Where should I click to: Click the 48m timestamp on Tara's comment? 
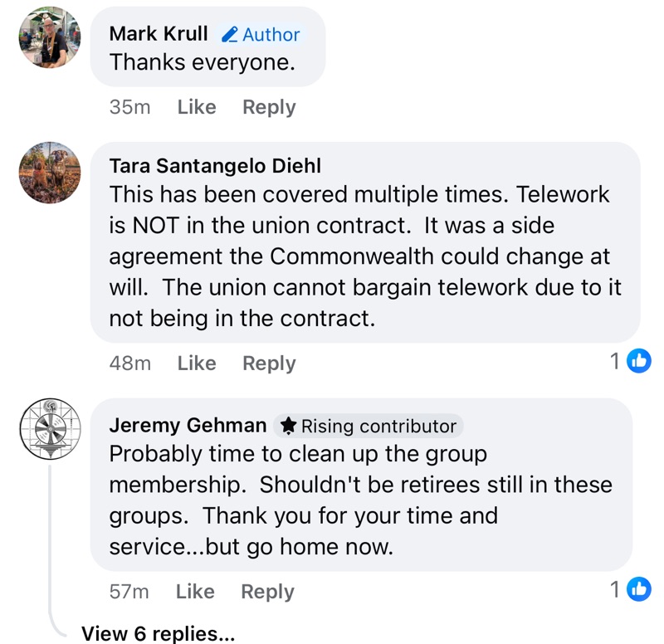129,363
